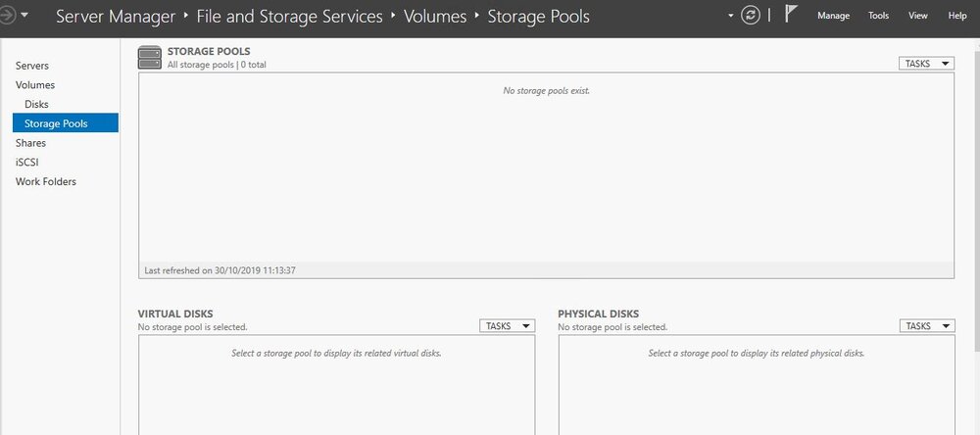Click the Storage Pools server stack icon

pos(149,58)
